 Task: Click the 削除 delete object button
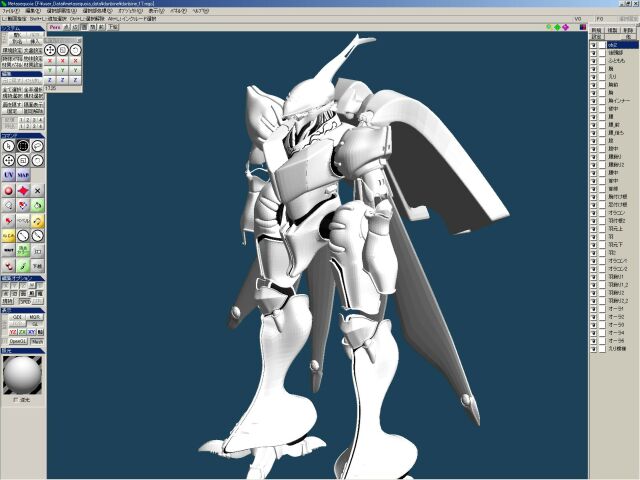coord(628,31)
